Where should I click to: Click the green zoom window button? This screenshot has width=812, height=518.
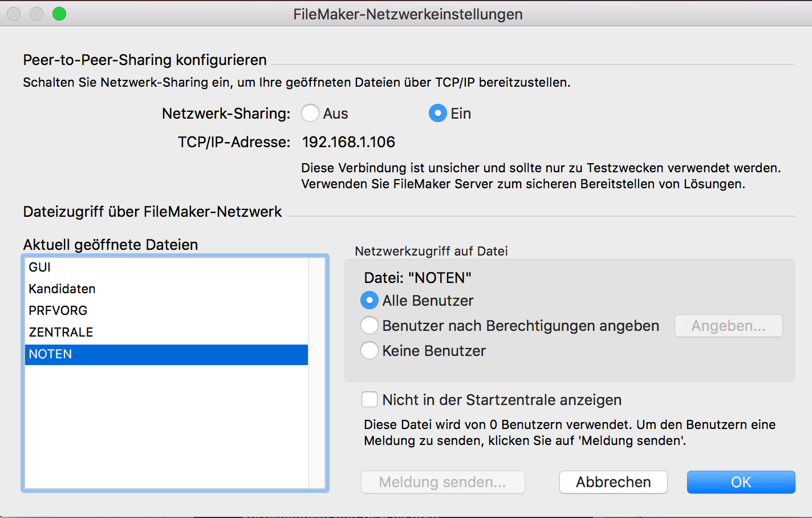pos(59,14)
